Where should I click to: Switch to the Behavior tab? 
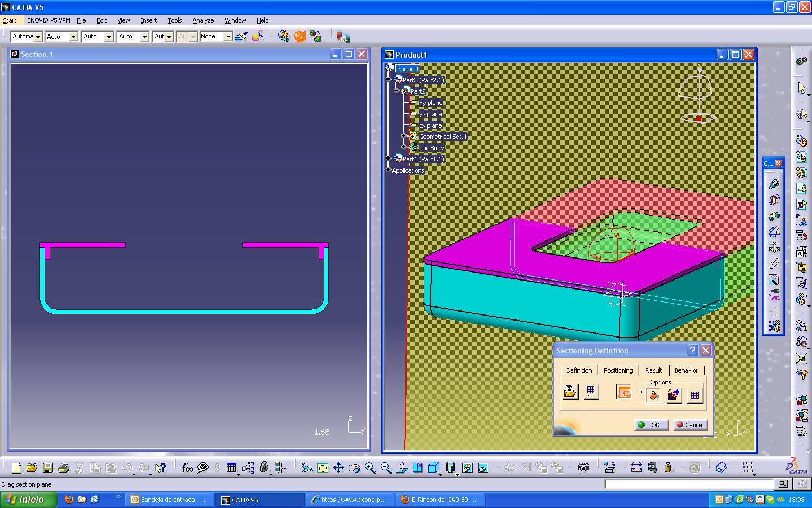pos(686,370)
